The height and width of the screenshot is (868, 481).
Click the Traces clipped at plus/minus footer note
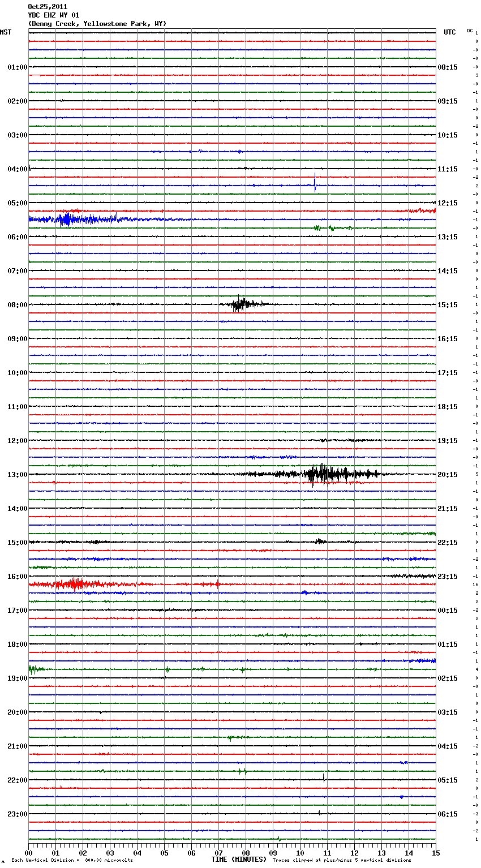pyautogui.click(x=342, y=861)
